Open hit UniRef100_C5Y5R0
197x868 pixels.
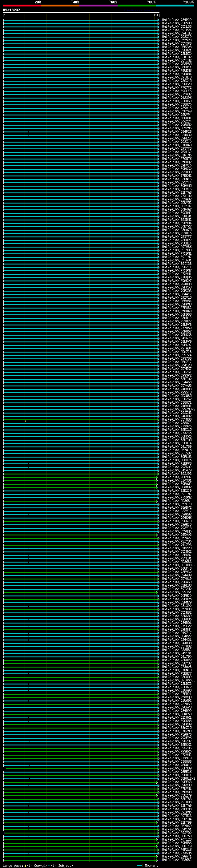coord(177,40)
